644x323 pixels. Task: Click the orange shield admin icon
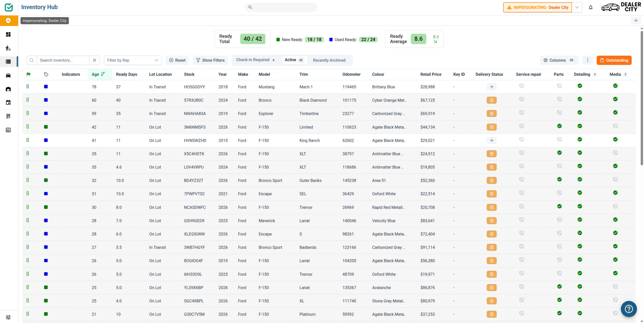click(8, 20)
